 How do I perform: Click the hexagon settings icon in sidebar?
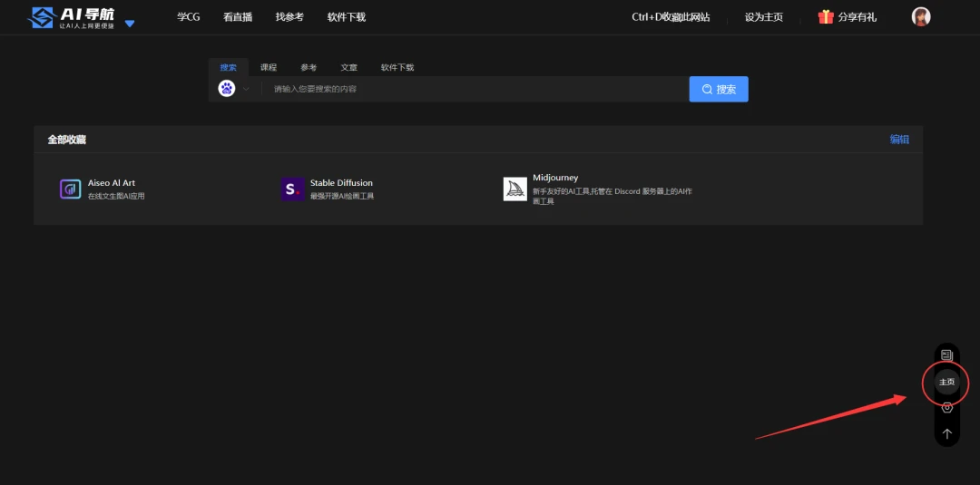(x=946, y=408)
